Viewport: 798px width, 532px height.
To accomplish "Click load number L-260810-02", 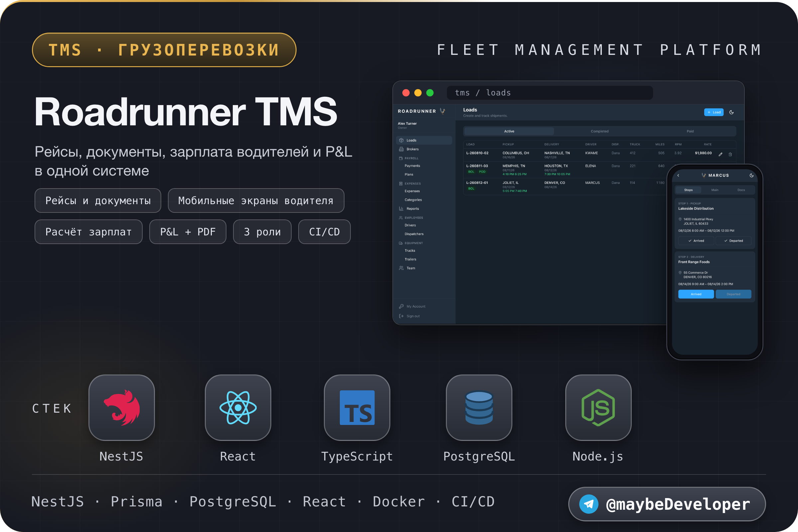I will click(x=477, y=153).
